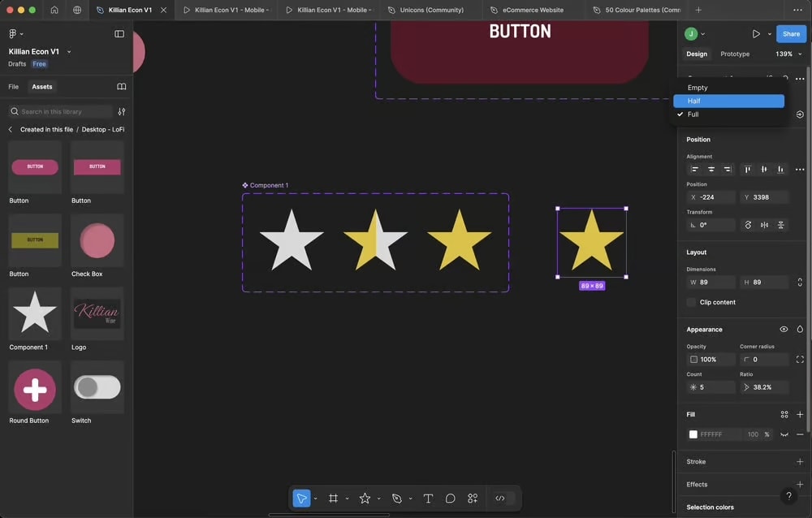Toggle Clip content checkbox
Screen dimensions: 812x518
691,302
